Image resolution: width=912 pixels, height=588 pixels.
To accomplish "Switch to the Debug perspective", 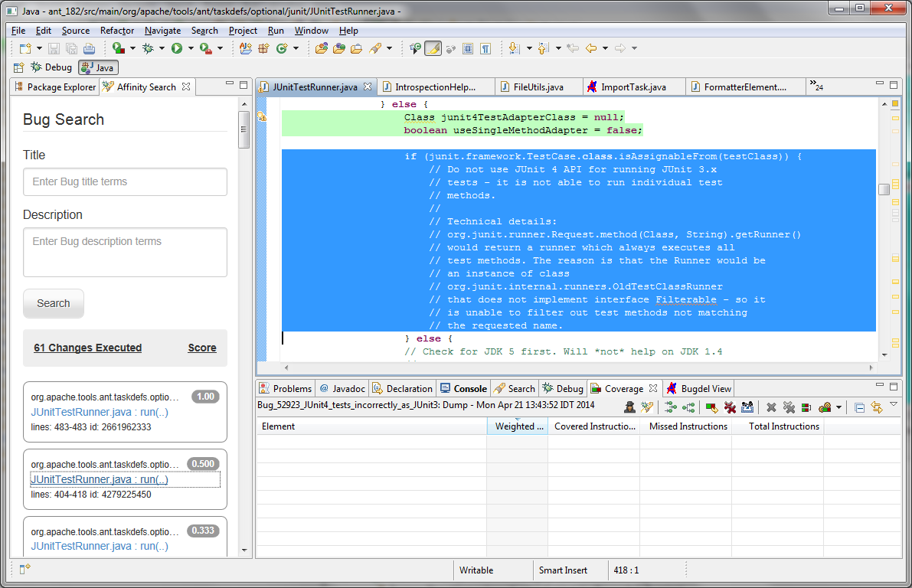I will [x=52, y=67].
